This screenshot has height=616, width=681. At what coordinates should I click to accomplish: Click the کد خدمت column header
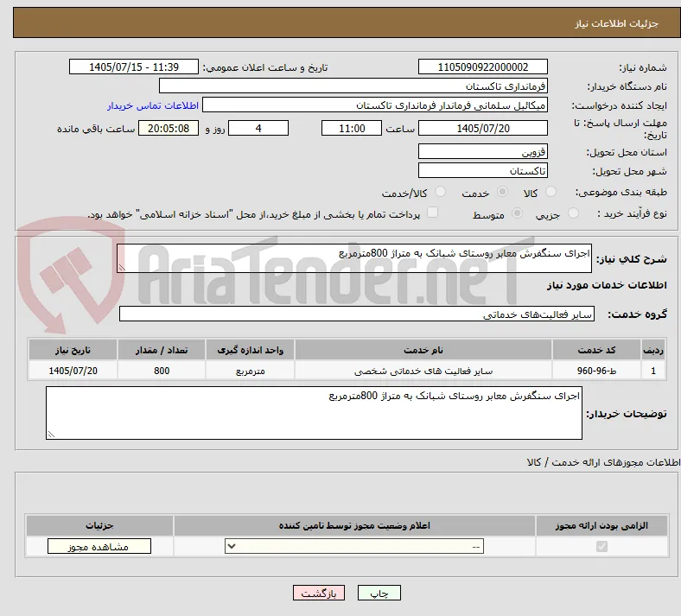click(x=597, y=350)
